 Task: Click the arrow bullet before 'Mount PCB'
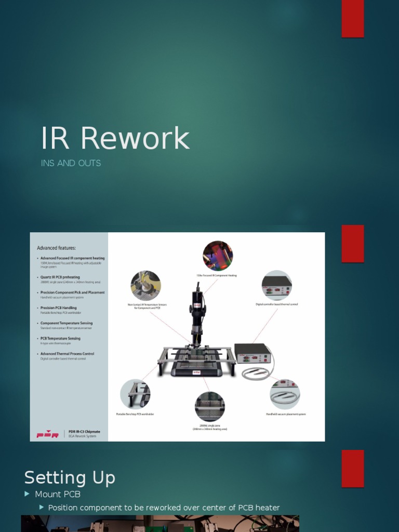coord(27,495)
